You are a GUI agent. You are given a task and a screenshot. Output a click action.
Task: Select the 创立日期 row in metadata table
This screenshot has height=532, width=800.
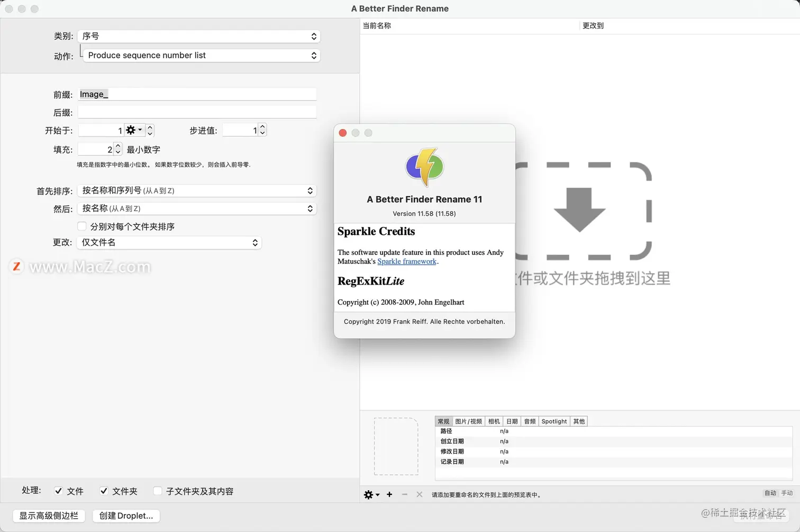coord(614,442)
